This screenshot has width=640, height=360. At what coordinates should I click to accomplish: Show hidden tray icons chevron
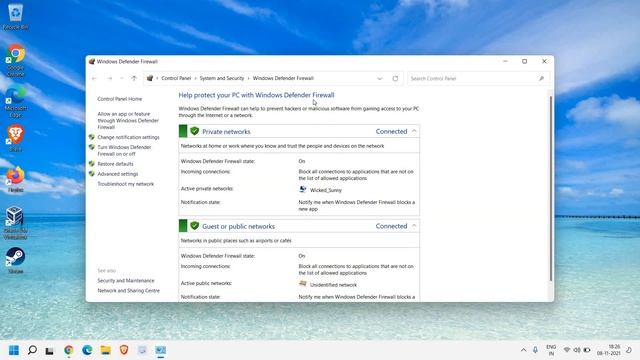point(523,350)
